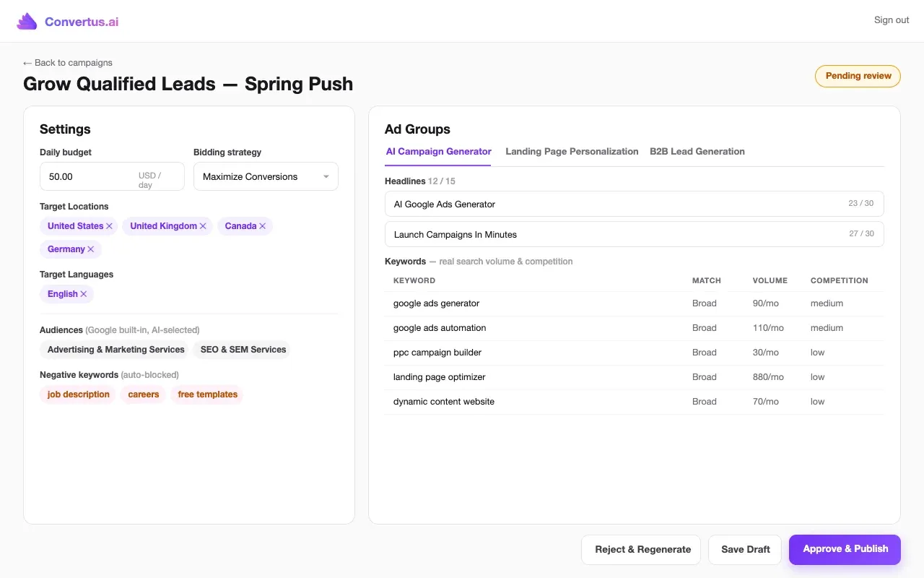
Task: Open Landing Page Personalization tab
Action: point(572,152)
